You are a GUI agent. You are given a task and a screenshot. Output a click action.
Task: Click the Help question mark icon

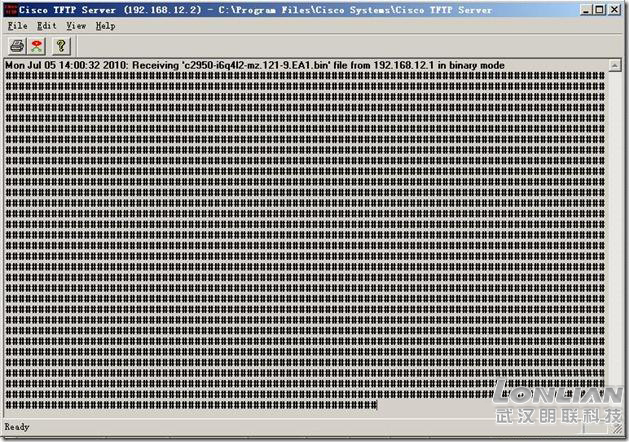coord(61,46)
